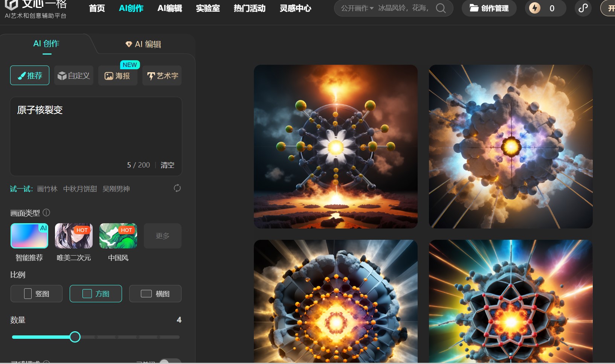
Task: Open 创作管理 button
Action: click(x=489, y=8)
